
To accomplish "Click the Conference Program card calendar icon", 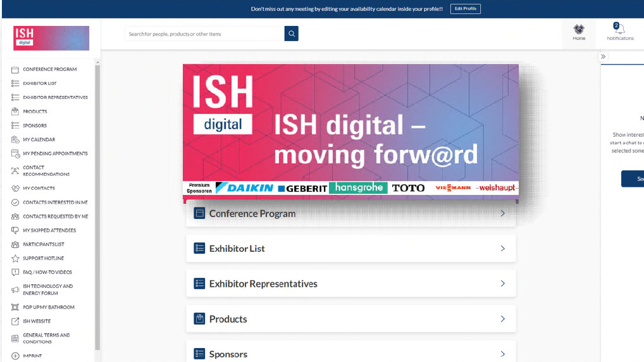I will (199, 213).
